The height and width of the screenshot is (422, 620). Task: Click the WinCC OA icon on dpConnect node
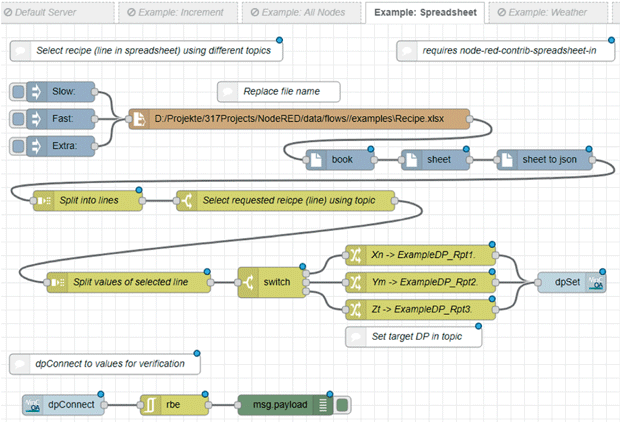click(x=32, y=405)
